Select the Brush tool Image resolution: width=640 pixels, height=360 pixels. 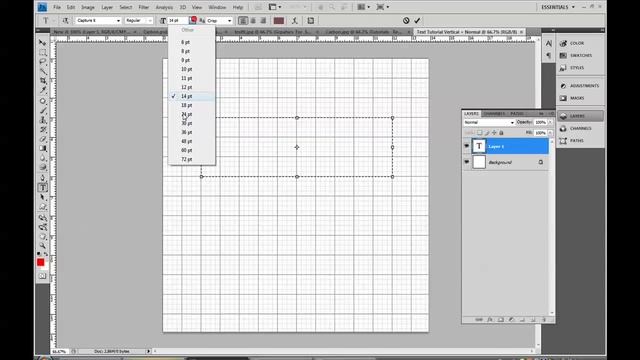point(42,110)
